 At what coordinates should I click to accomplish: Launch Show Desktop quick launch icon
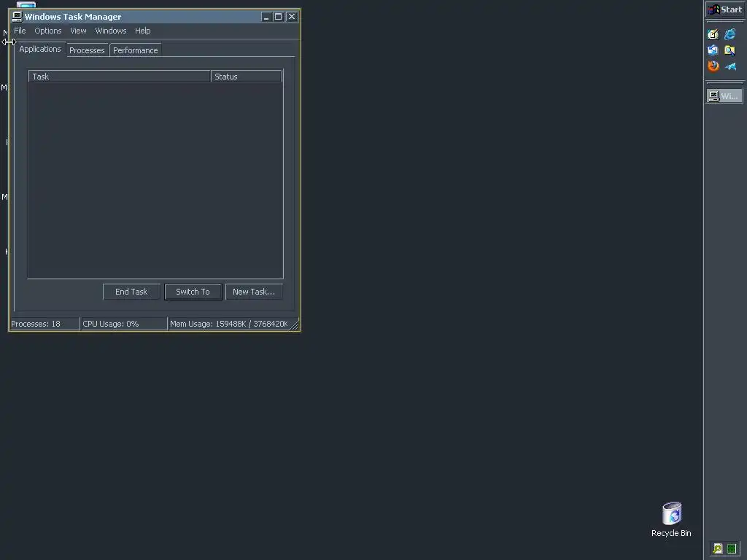pos(713,34)
